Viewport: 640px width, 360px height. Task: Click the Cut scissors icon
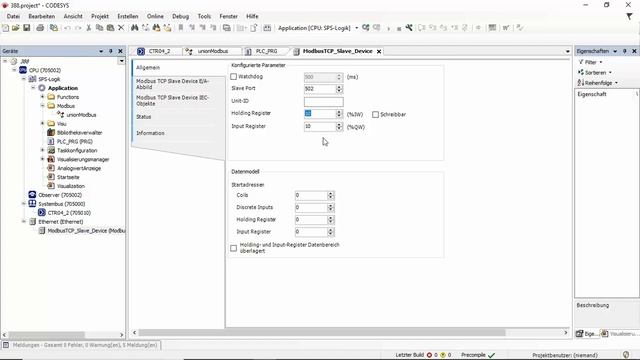tap(89, 28)
